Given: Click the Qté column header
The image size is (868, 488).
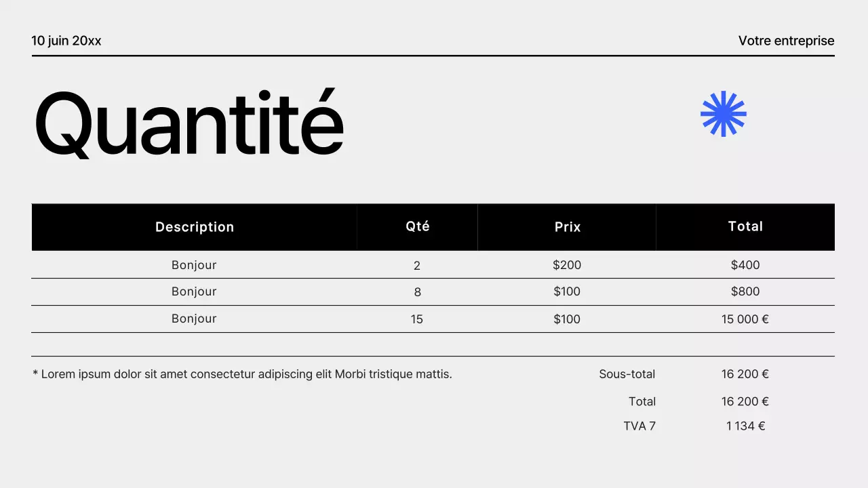Looking at the screenshot, I should (418, 226).
